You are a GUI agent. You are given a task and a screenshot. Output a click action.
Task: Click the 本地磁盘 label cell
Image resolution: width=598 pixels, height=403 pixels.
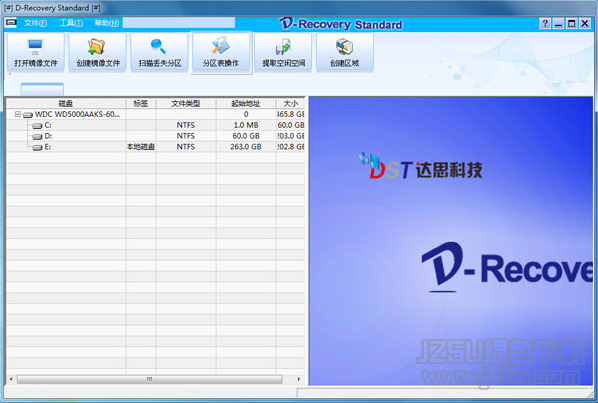141,147
